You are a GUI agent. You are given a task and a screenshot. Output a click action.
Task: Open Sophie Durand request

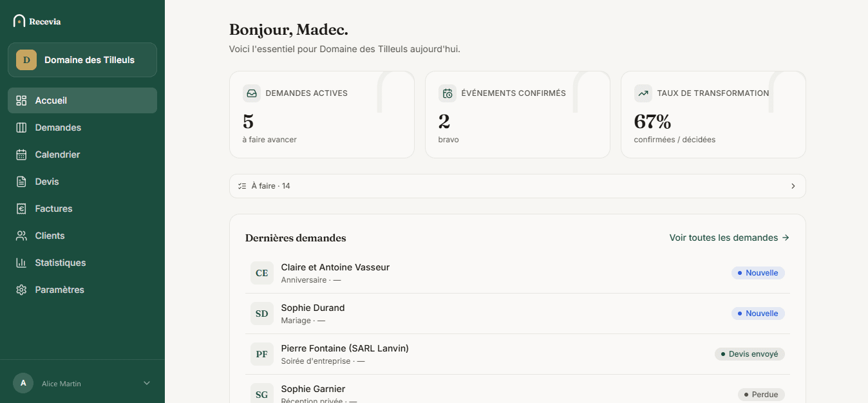click(x=518, y=314)
